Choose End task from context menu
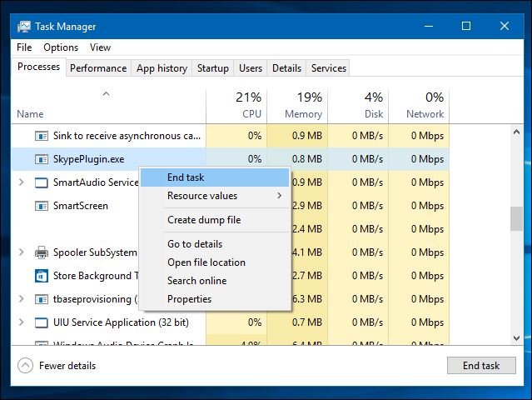The width and height of the screenshot is (532, 400). coord(186,177)
